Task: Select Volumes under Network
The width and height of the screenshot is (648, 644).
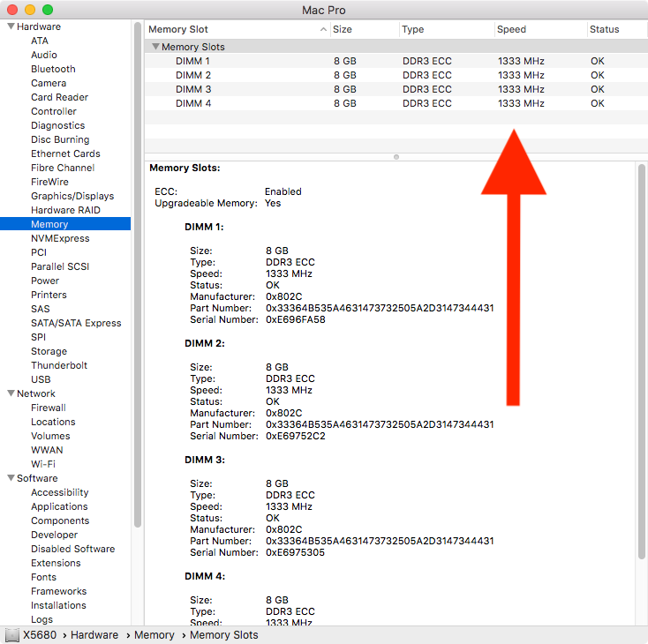Action: (x=50, y=436)
